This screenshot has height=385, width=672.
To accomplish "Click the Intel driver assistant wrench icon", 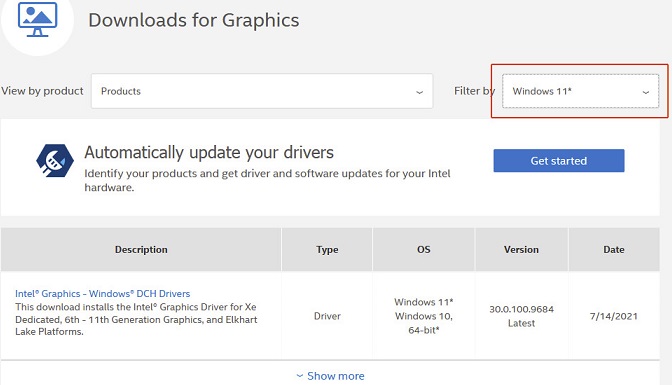I will 55,161.
